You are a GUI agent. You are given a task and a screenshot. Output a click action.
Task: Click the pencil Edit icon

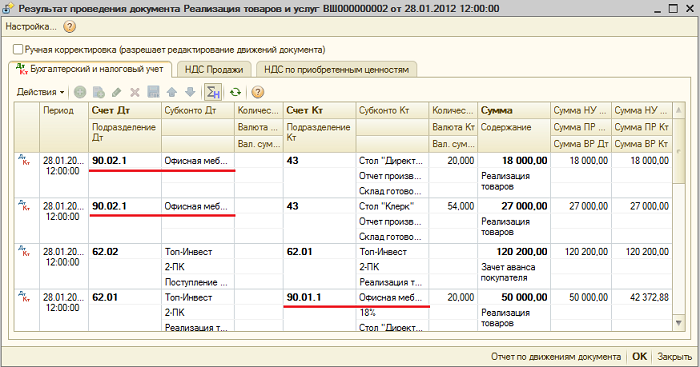(x=117, y=92)
